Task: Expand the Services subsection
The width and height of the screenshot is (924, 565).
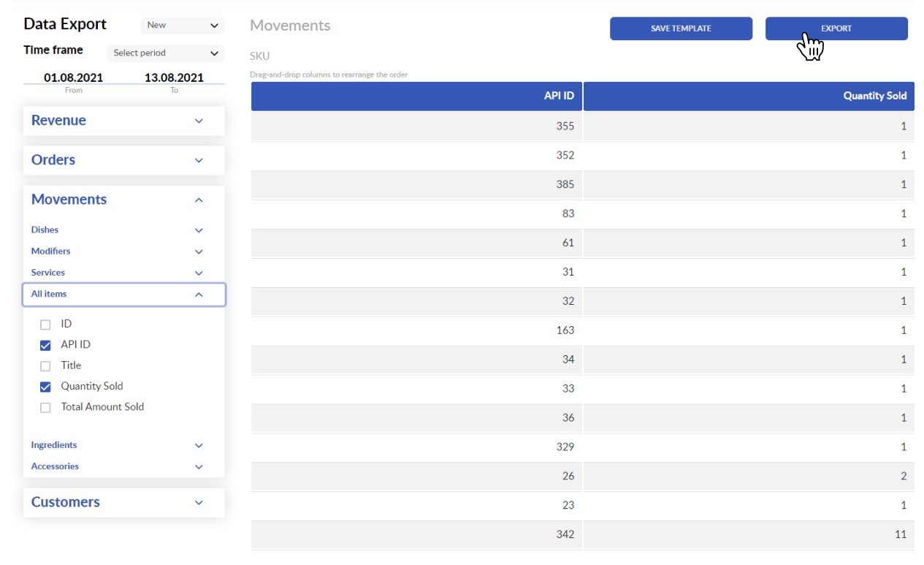Action: [124, 272]
